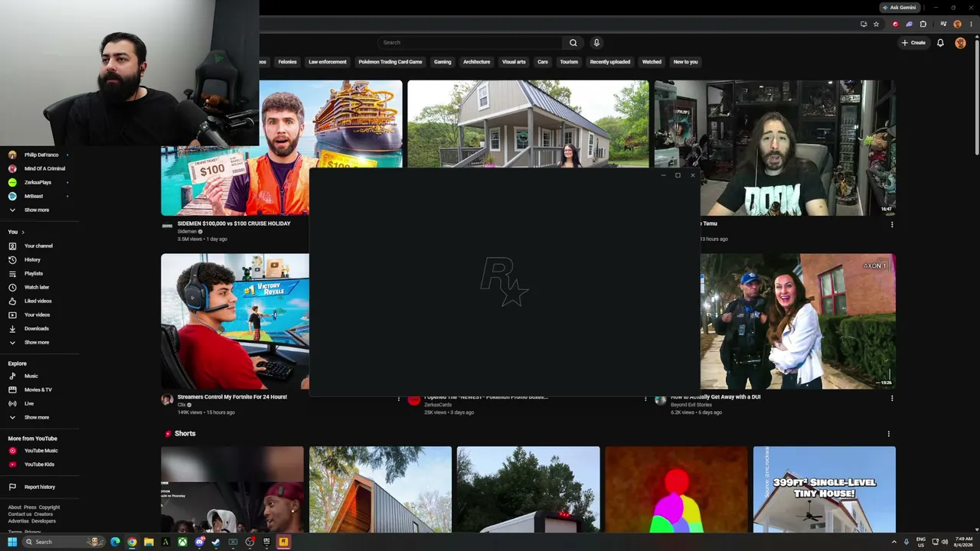Switch to Rockstar Games Launcher taskbar icon
This screenshot has width=980, height=551.
283,542
